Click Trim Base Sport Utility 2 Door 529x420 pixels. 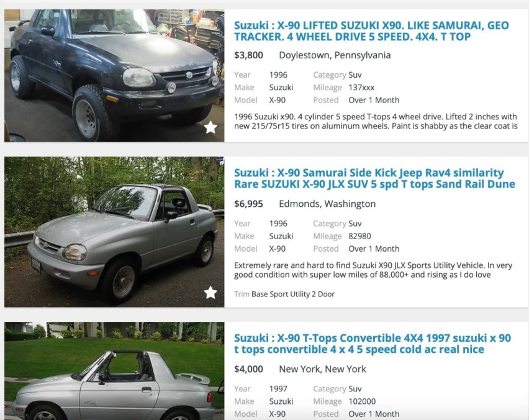pyautogui.click(x=284, y=294)
